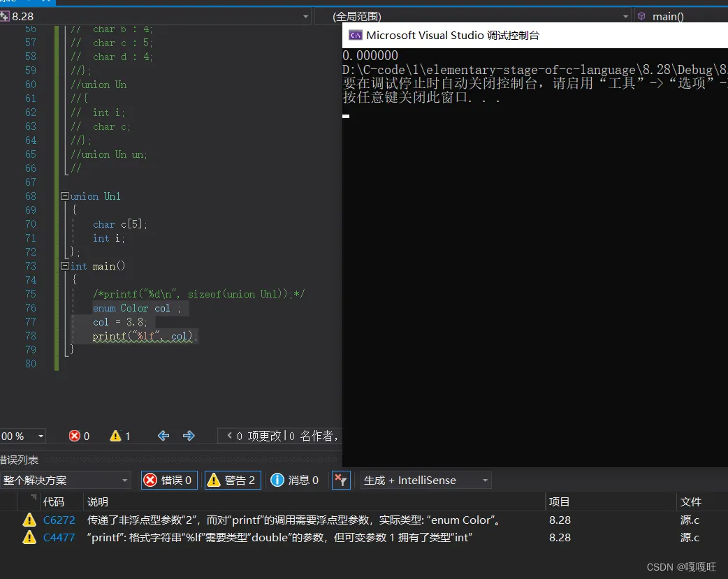Open the 8.28 project scope dropdown
The image size is (728, 579).
click(305, 17)
